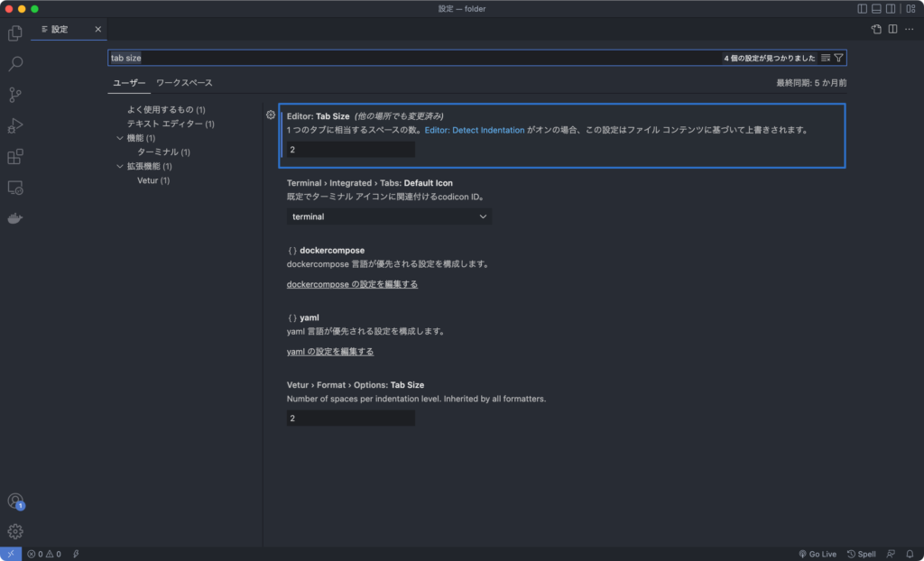Open the gear menu for Editor: Tab Size
924x561 pixels.
[270, 115]
